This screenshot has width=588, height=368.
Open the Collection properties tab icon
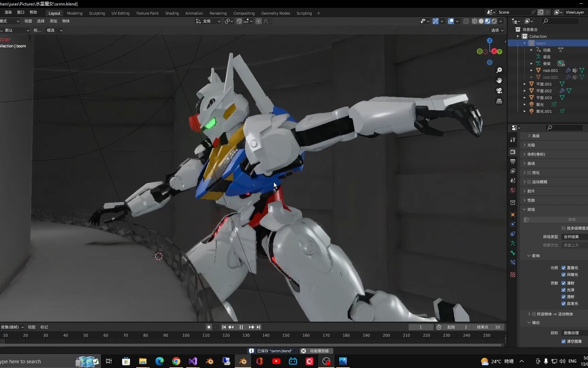(x=513, y=202)
